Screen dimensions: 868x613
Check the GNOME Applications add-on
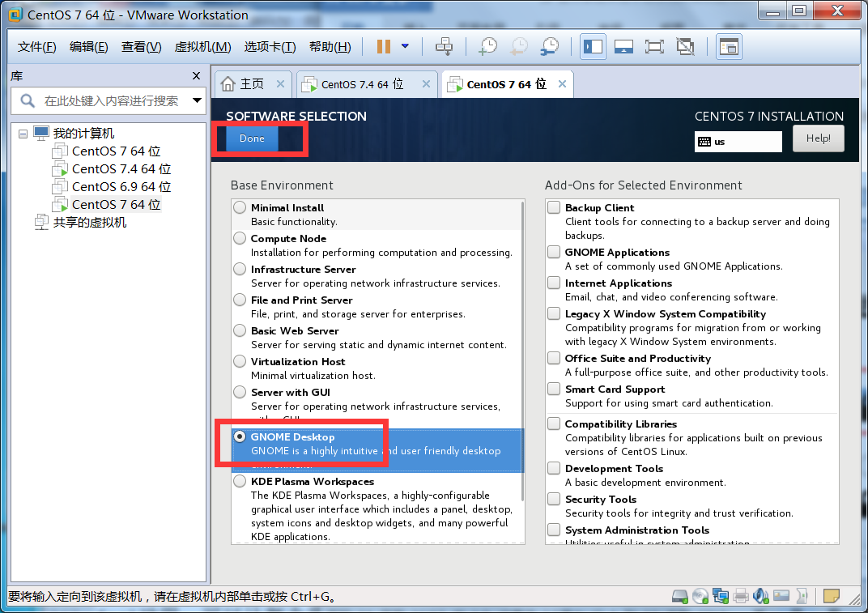click(x=554, y=251)
